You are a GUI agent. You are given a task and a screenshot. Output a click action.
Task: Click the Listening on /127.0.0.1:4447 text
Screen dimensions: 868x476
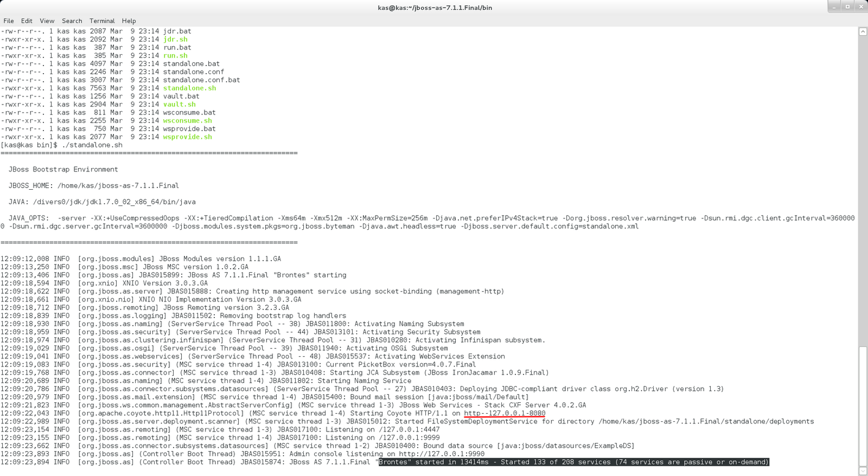click(383, 429)
